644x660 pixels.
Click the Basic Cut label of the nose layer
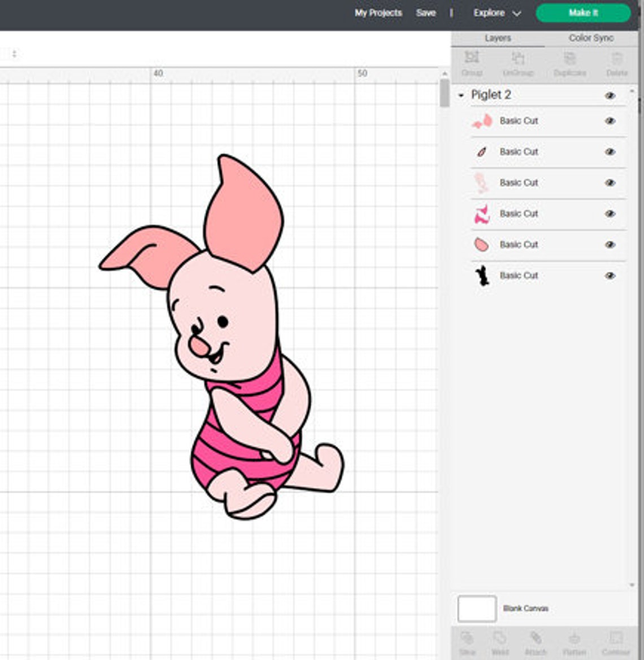coord(519,244)
